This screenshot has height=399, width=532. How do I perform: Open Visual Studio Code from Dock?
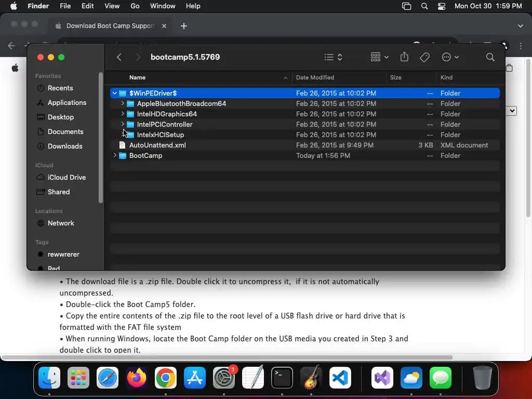point(340,378)
